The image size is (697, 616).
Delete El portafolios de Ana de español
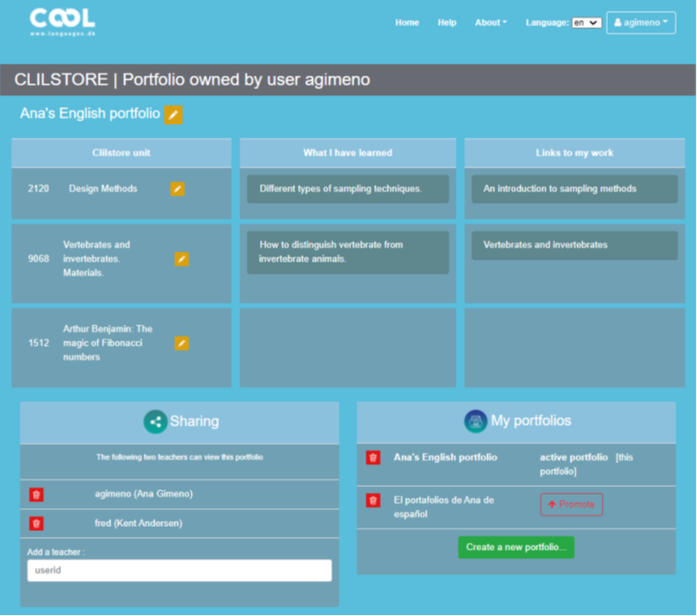373,500
